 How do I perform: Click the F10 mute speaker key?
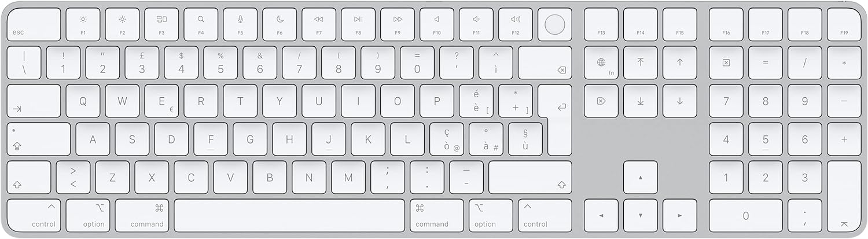[437, 24]
